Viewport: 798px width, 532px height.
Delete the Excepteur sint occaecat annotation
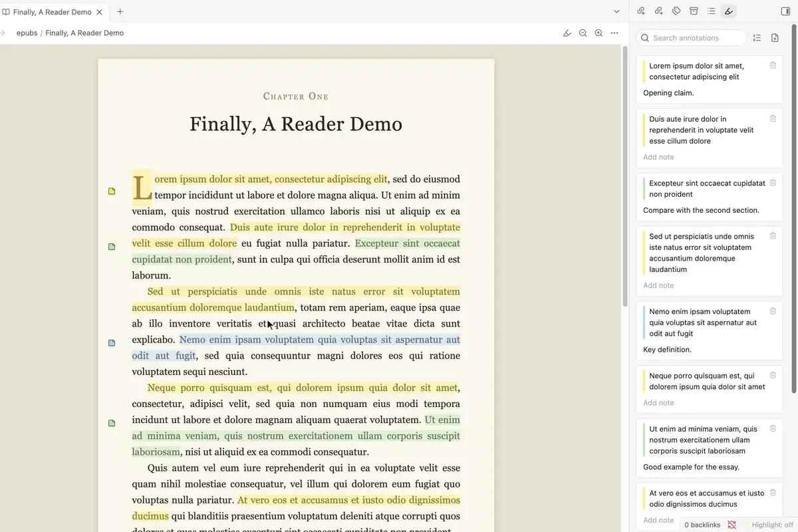pos(773,182)
